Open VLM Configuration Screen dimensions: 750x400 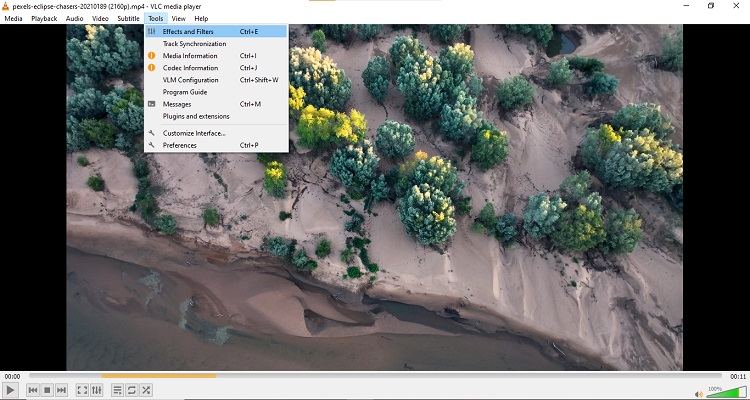(216, 80)
